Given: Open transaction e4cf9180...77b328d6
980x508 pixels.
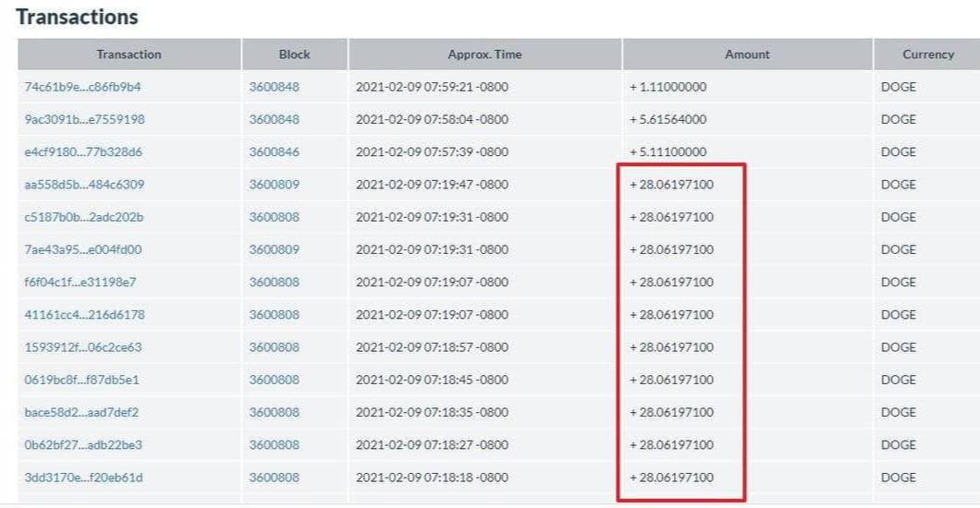Looking at the screenshot, I should tap(83, 151).
